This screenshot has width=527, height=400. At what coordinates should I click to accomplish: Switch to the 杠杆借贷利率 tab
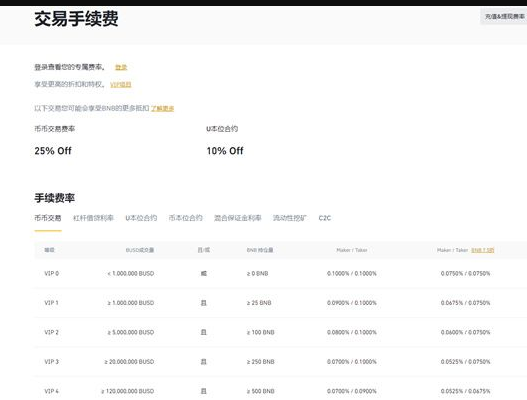tap(93, 218)
